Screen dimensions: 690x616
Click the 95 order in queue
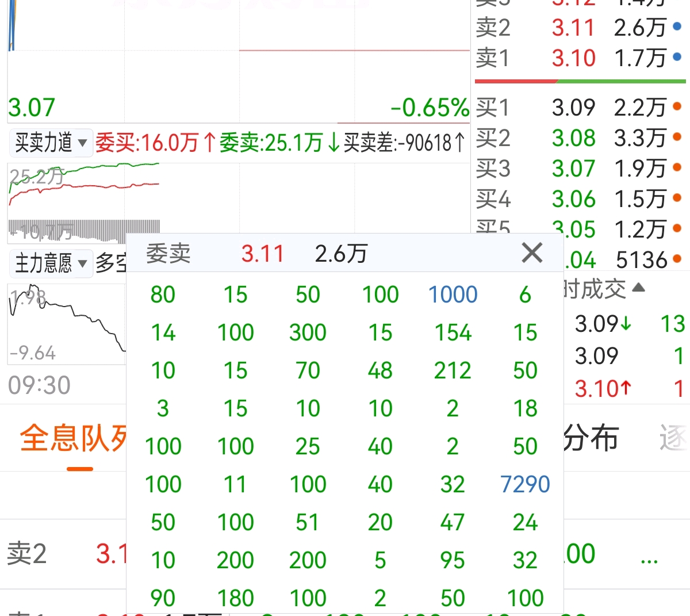453,560
